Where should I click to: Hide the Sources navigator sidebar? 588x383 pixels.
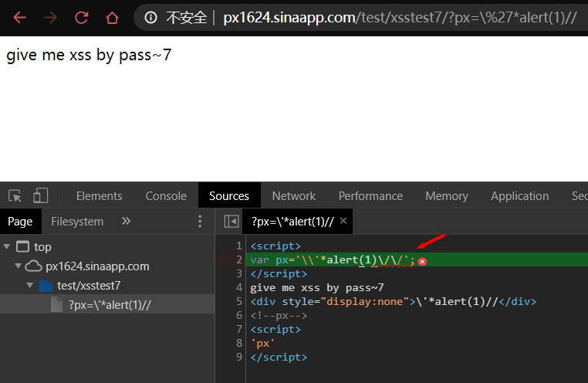click(231, 222)
